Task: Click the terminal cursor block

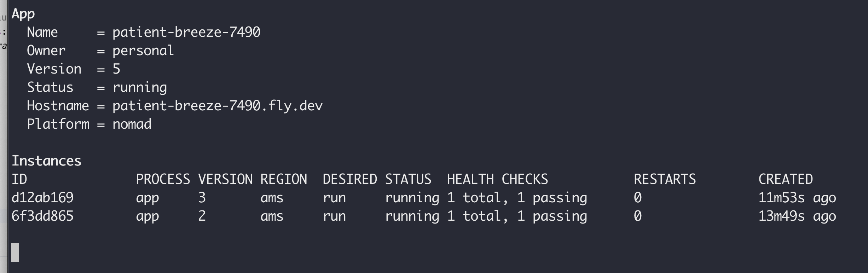Action: [x=15, y=252]
